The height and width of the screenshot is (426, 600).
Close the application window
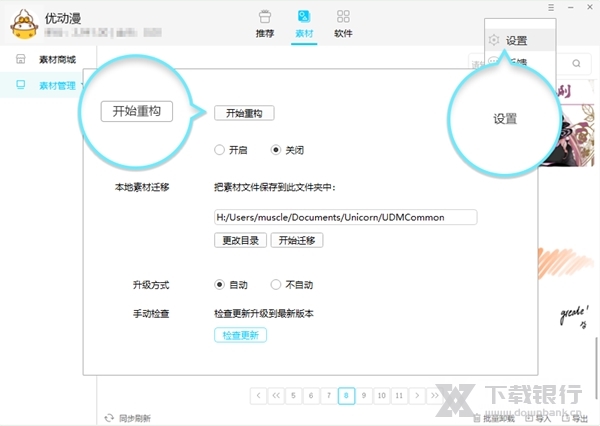coord(590,7)
